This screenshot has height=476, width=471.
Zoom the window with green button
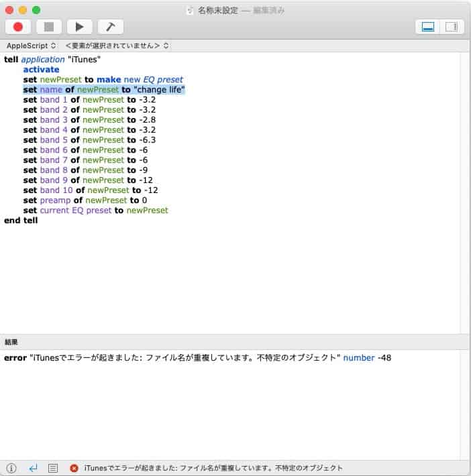coord(36,10)
